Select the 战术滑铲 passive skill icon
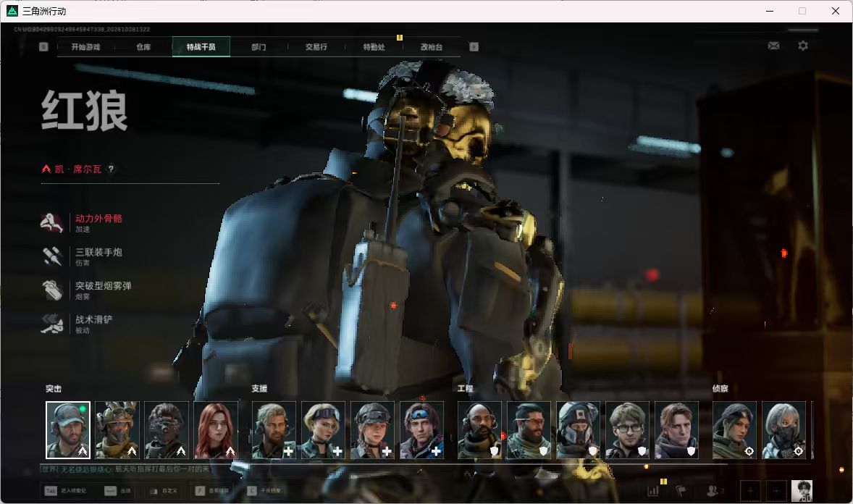The width and height of the screenshot is (853, 504). 52,324
